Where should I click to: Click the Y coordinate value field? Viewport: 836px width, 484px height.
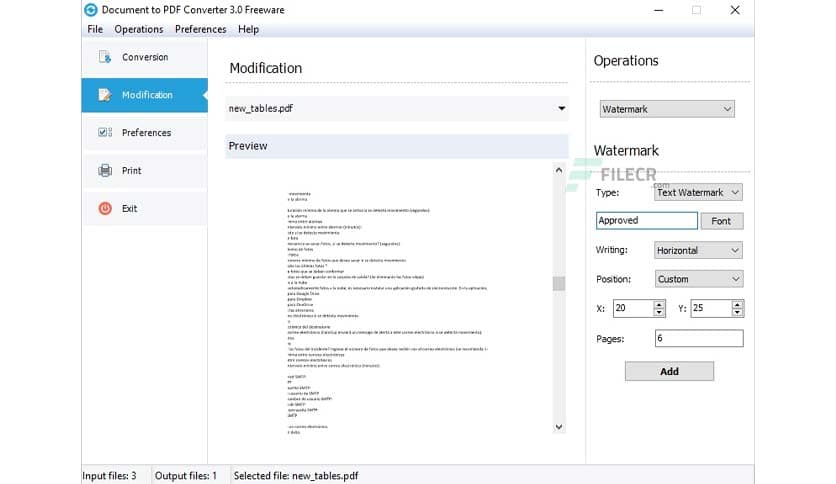[711, 308]
